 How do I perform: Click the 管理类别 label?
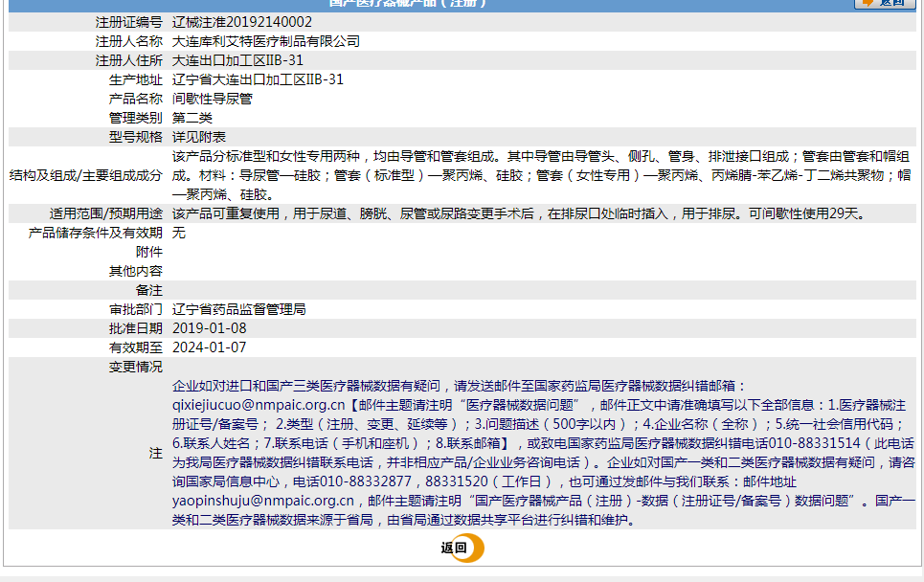pos(135,118)
